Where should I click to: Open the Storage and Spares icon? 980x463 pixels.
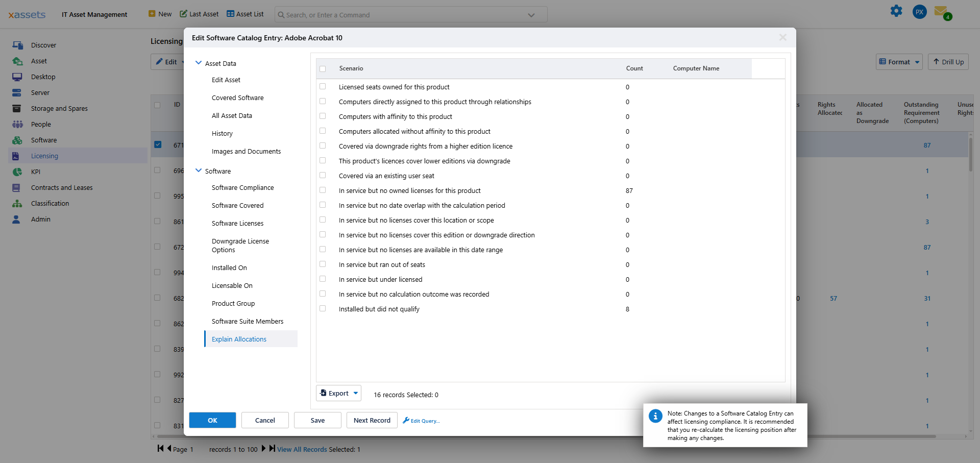tap(17, 109)
